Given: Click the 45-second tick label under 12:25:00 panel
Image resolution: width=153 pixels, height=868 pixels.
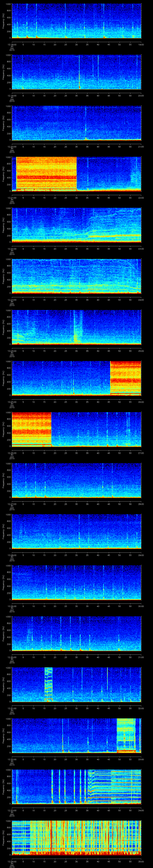Looking at the screenshot, I should pos(109,402).
